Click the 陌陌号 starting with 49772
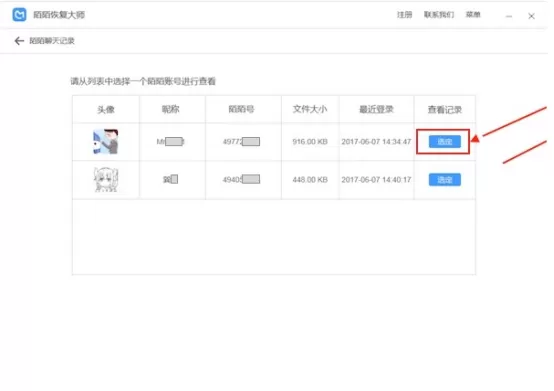554x391 pixels. click(x=241, y=142)
